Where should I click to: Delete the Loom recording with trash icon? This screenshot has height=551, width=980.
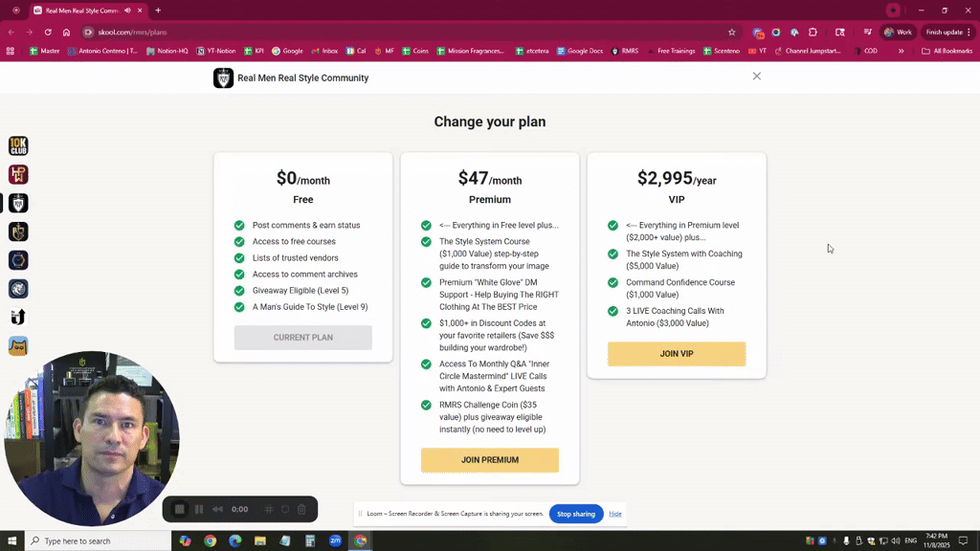[301, 509]
